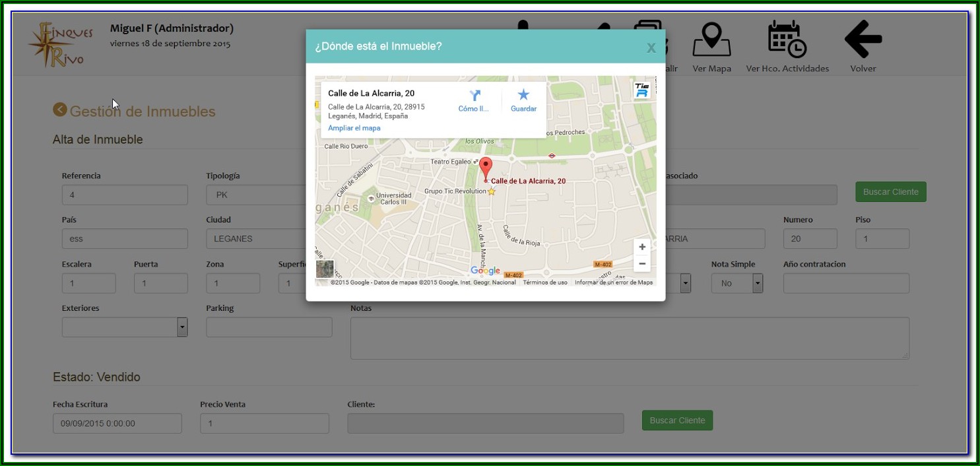Click the Ver Mapa location icon
The width and height of the screenshot is (980, 466).
tap(711, 40)
